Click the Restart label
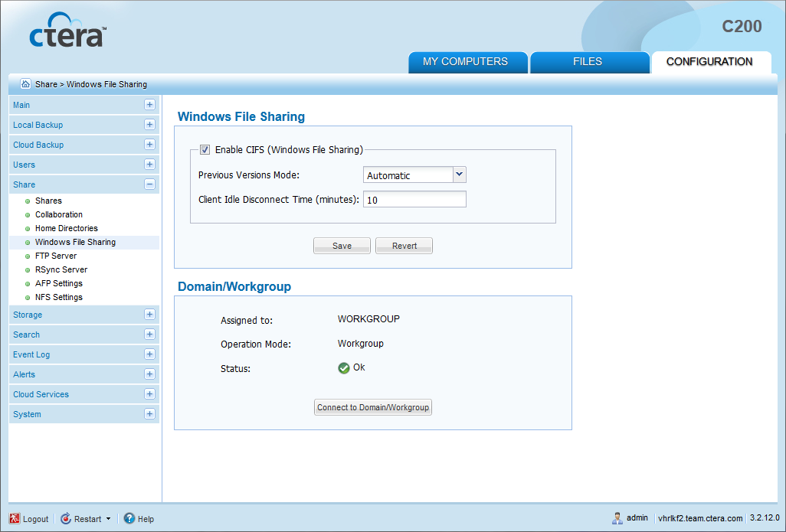Viewport: 786px width, 532px height. tap(88, 519)
